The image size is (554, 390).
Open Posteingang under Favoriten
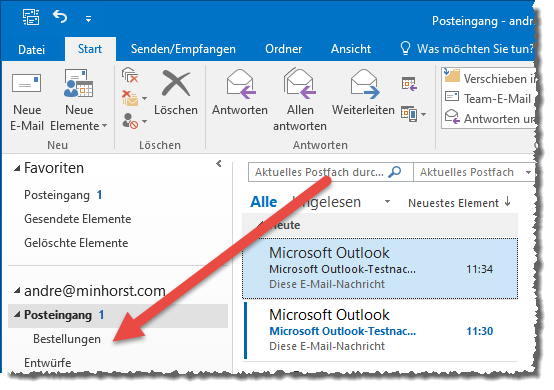coord(63,195)
